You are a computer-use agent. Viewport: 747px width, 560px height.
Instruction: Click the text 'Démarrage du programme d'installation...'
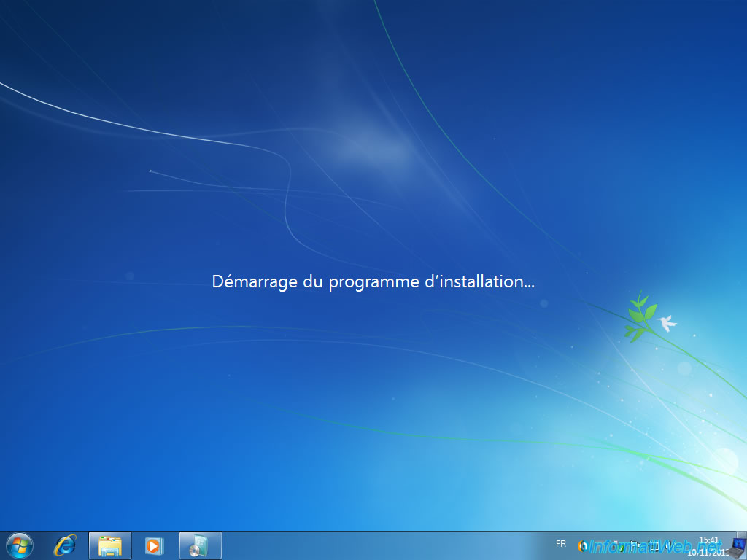click(373, 281)
